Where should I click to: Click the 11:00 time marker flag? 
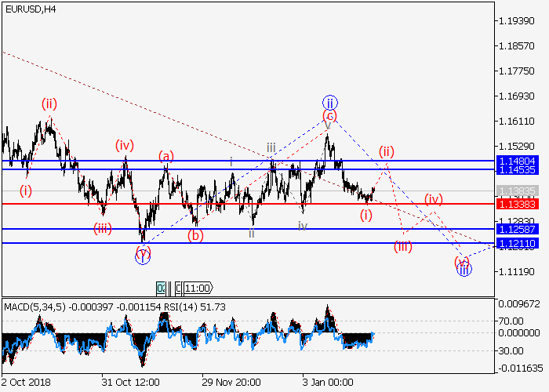point(197,288)
